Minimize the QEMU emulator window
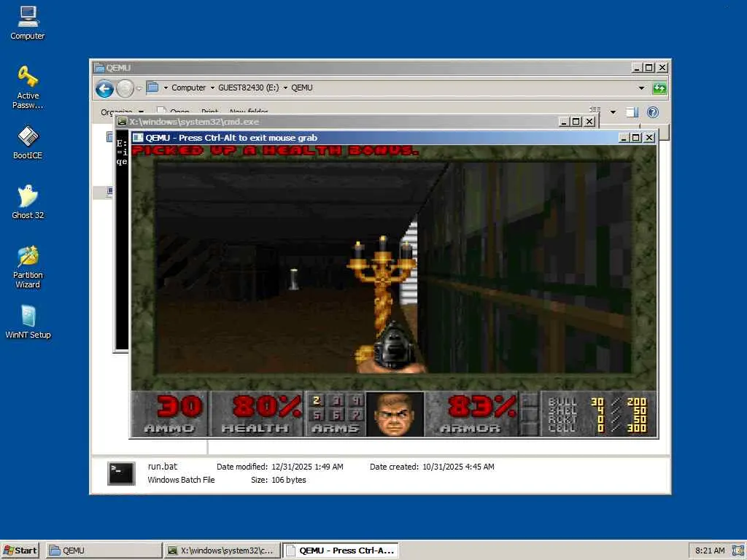Screen dimensions: 747x560 624,138
